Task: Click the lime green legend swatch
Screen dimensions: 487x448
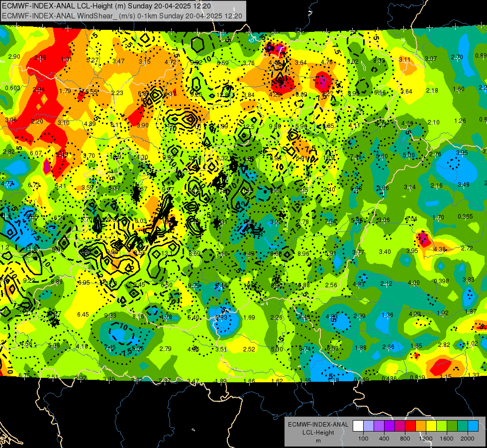Action: (x=442, y=426)
